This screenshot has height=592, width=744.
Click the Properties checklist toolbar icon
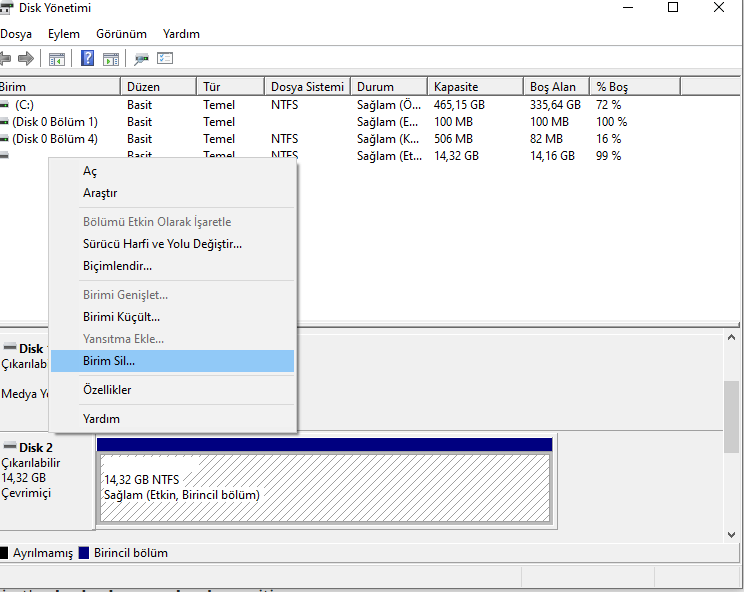(x=165, y=59)
